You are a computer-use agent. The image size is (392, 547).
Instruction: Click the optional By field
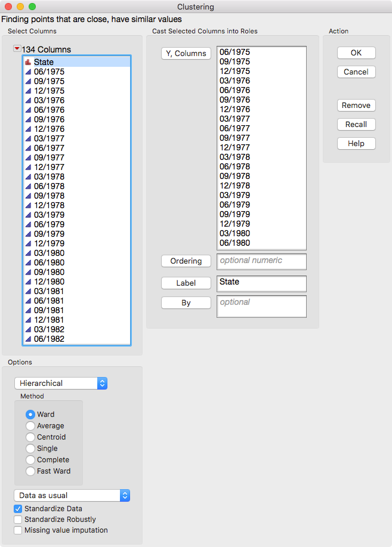(261, 307)
